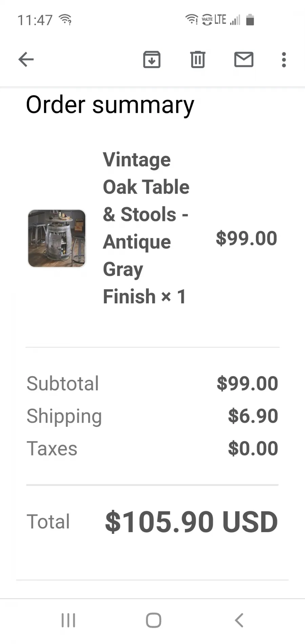Tap the Total label
Viewport: 305px width, 644px height.
48,521
